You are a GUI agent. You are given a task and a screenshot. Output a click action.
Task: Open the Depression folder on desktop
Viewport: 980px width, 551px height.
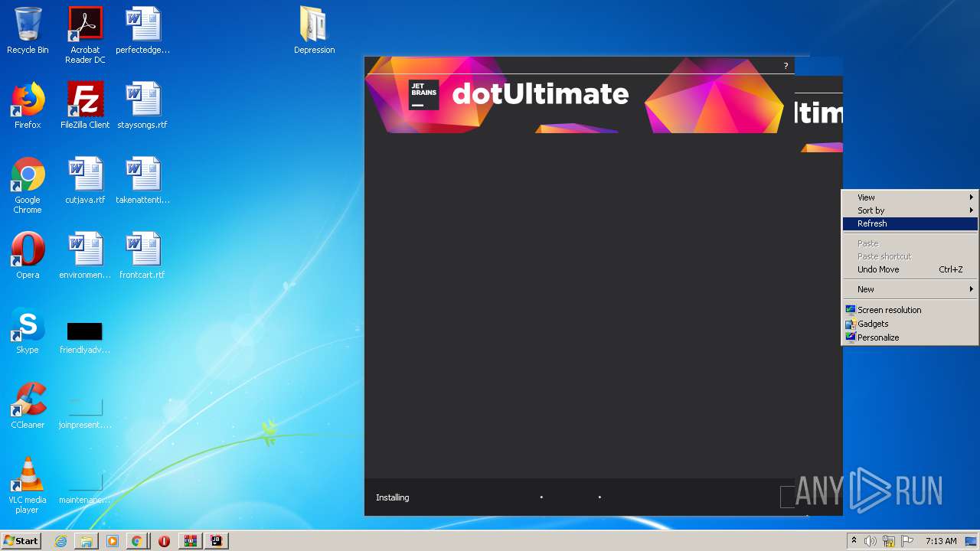coord(314,31)
